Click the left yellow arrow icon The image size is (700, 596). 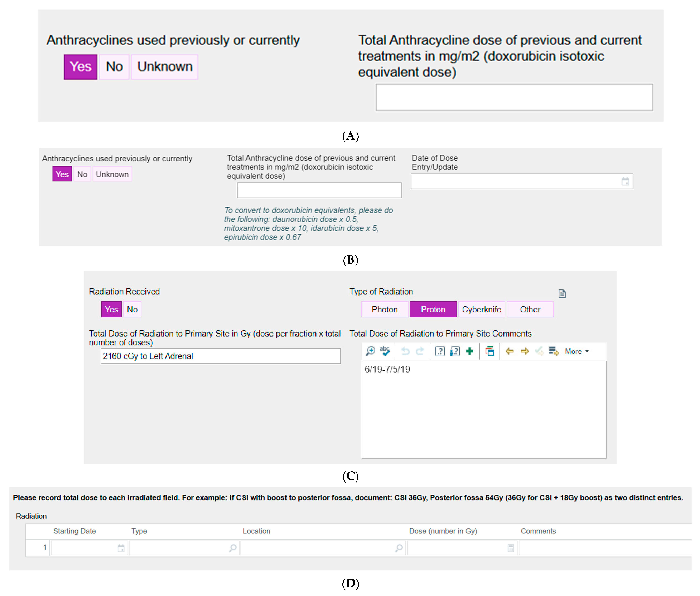pyautogui.click(x=509, y=351)
